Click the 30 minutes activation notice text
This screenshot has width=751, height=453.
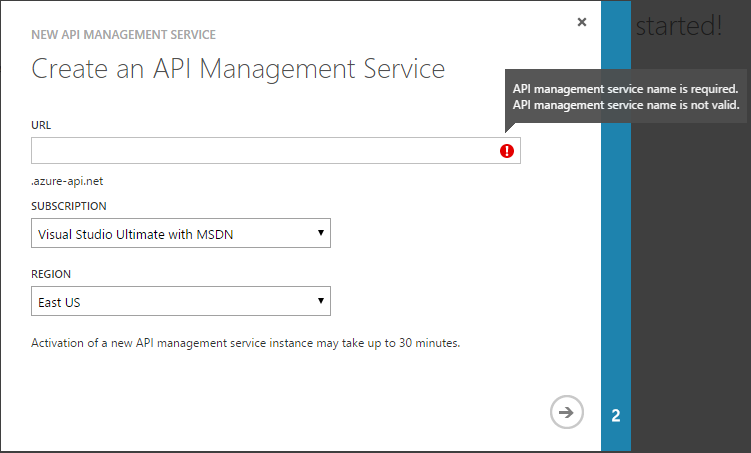click(x=245, y=343)
